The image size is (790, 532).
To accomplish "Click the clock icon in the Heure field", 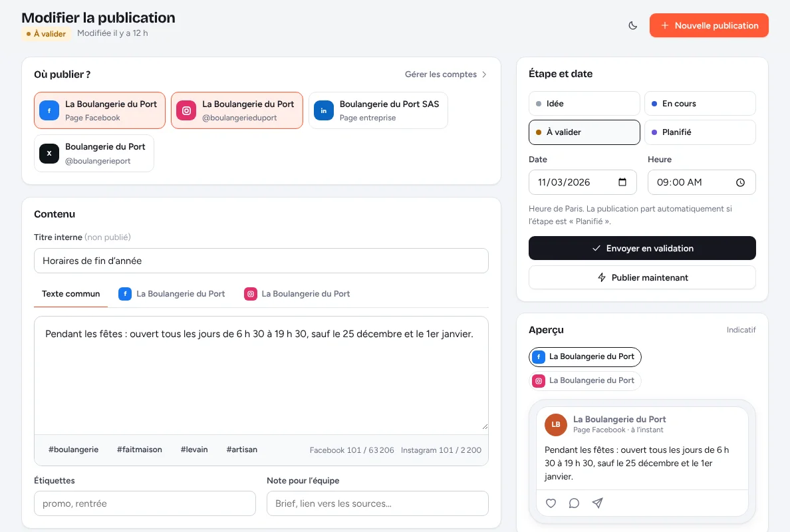I will pos(740,182).
